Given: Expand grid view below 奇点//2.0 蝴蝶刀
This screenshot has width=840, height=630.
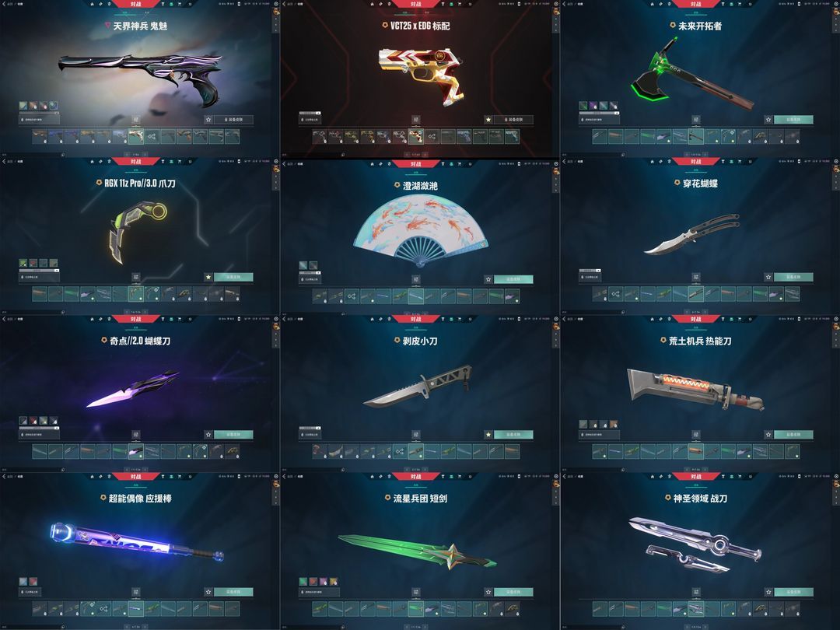Looking at the screenshot, I should [135, 435].
